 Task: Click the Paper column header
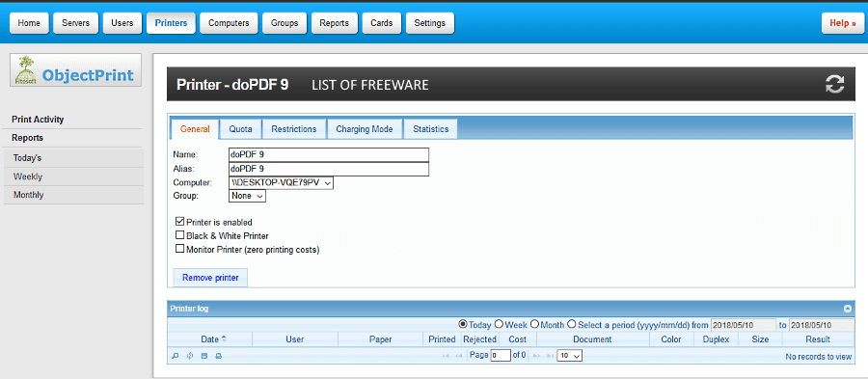pos(380,339)
